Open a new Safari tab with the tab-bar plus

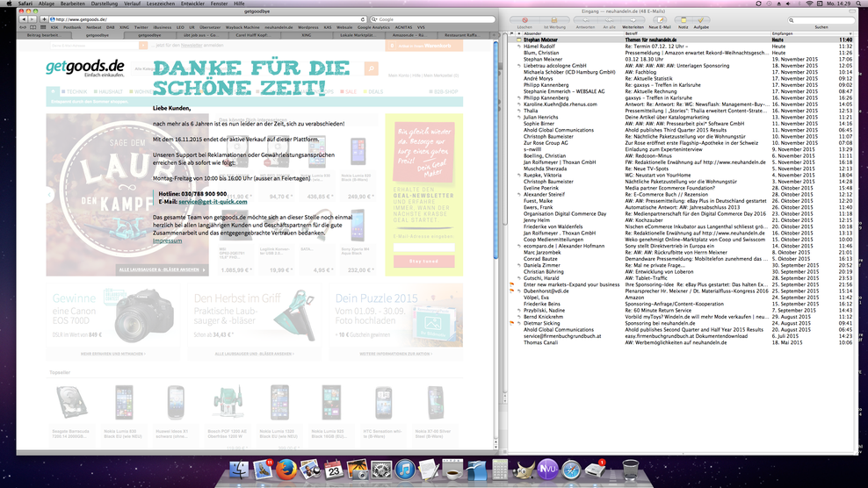pyautogui.click(x=494, y=35)
